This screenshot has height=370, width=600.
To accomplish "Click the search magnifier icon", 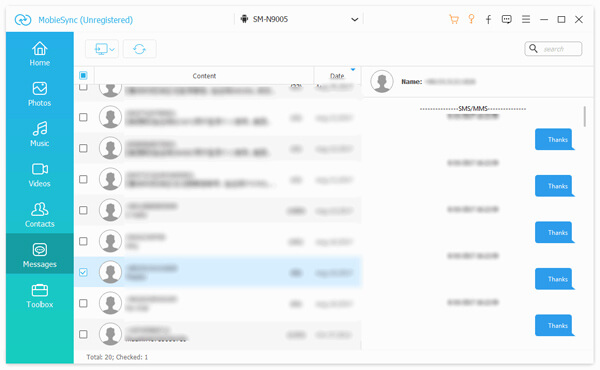I will click(533, 49).
